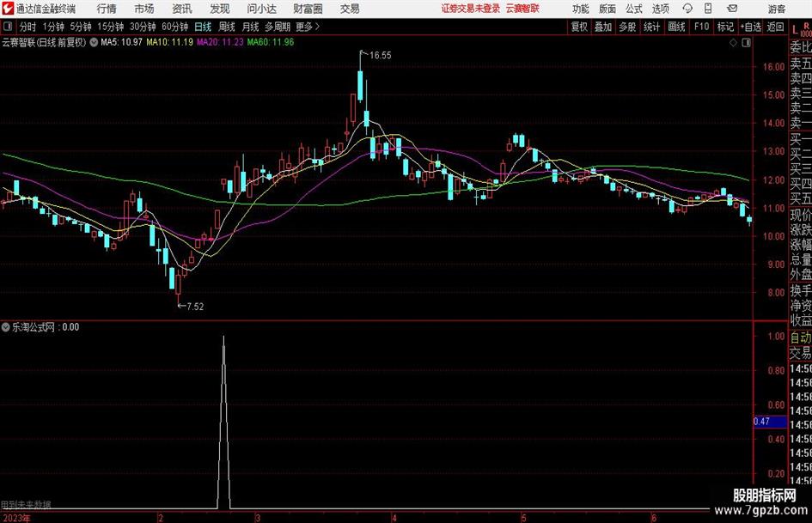Click the 统计 statistics toolbar button
The width and height of the screenshot is (812, 523).
point(652,27)
